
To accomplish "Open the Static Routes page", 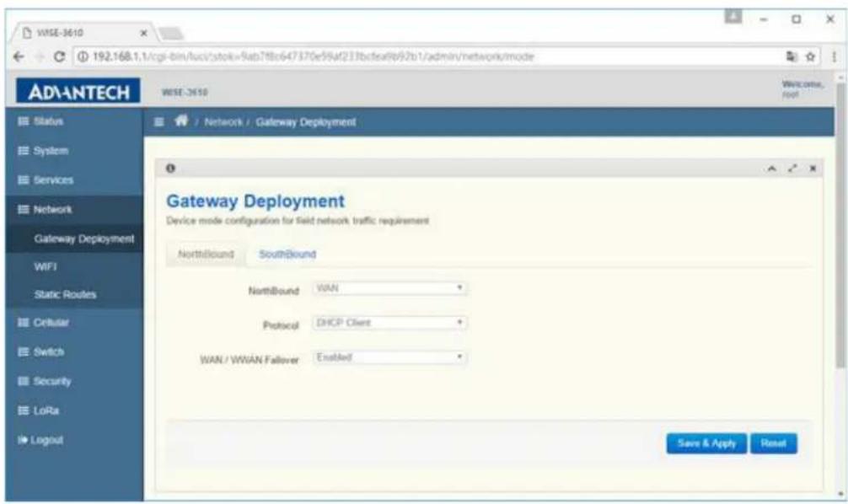I will pyautogui.click(x=66, y=295).
